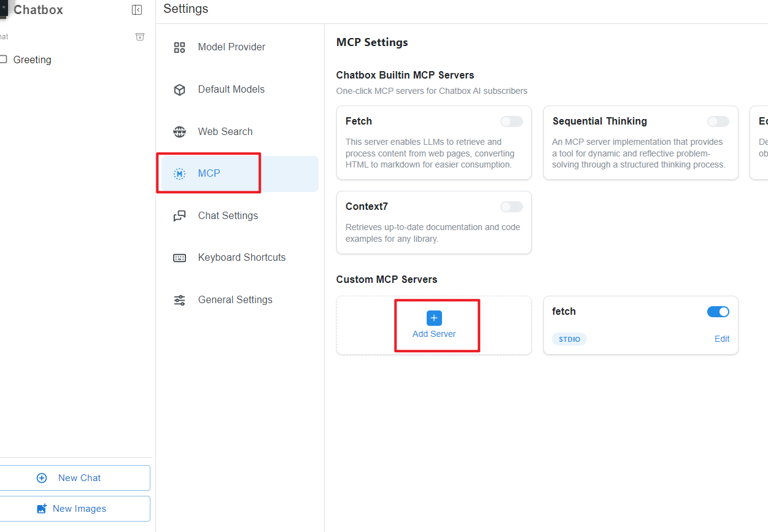Image resolution: width=768 pixels, height=532 pixels.
Task: Click the Model Provider grid icon
Action: pyautogui.click(x=179, y=47)
